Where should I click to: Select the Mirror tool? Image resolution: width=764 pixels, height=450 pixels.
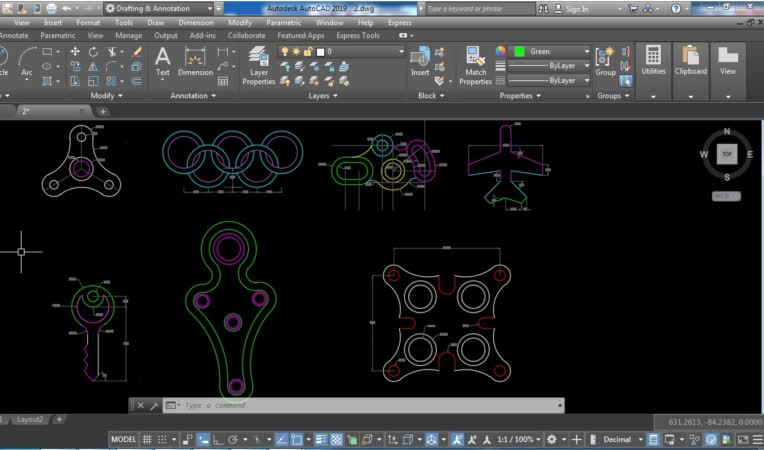coord(93,66)
